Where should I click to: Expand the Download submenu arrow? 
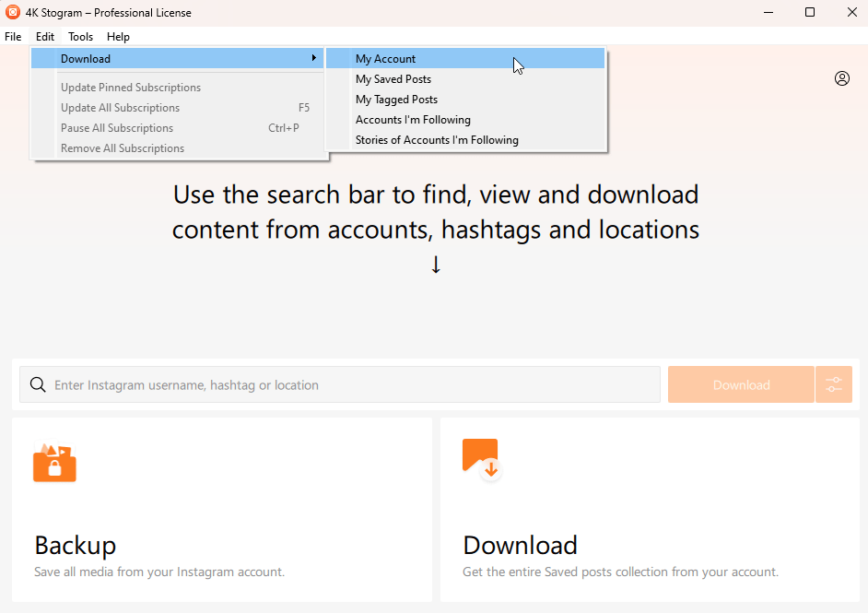coord(314,57)
